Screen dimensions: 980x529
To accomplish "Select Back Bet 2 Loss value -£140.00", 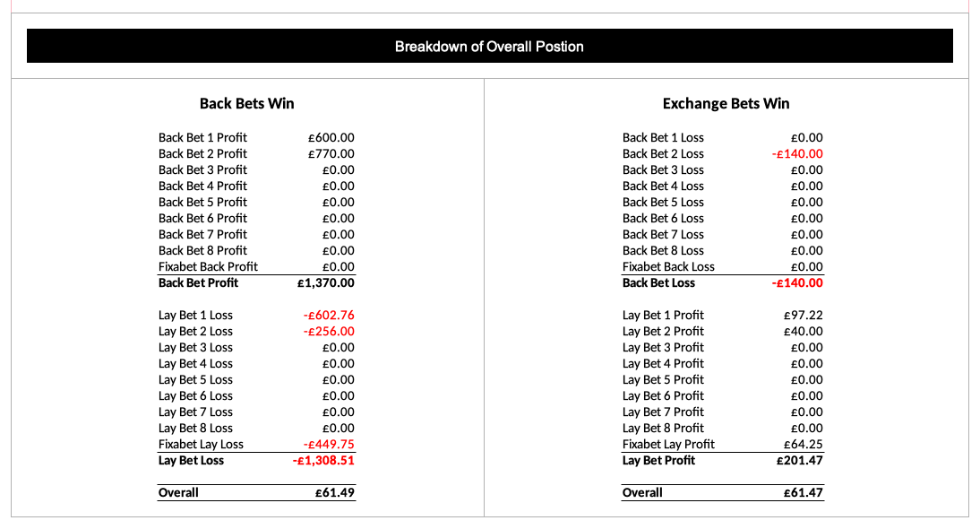I will point(797,154).
